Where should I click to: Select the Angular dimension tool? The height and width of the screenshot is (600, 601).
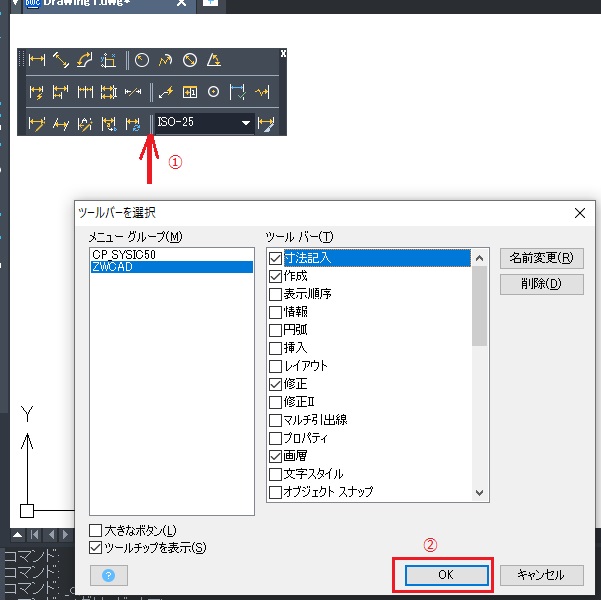point(213,60)
